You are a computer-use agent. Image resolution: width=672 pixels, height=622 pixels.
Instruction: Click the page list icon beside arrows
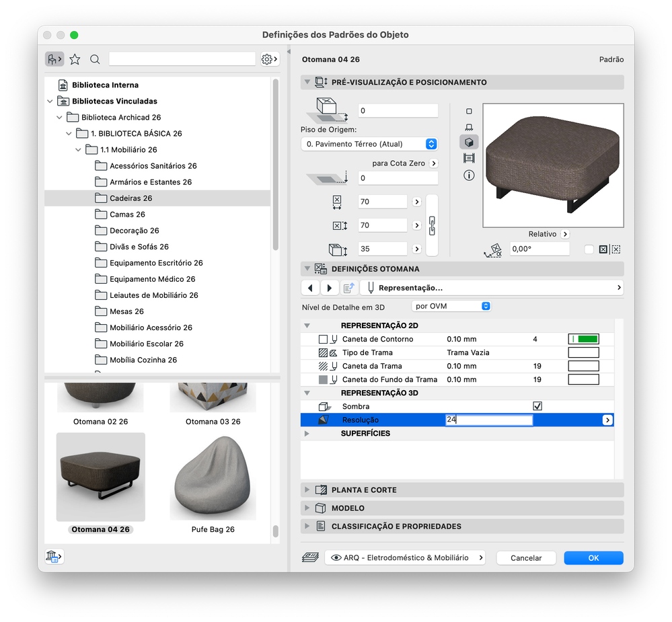(x=349, y=288)
